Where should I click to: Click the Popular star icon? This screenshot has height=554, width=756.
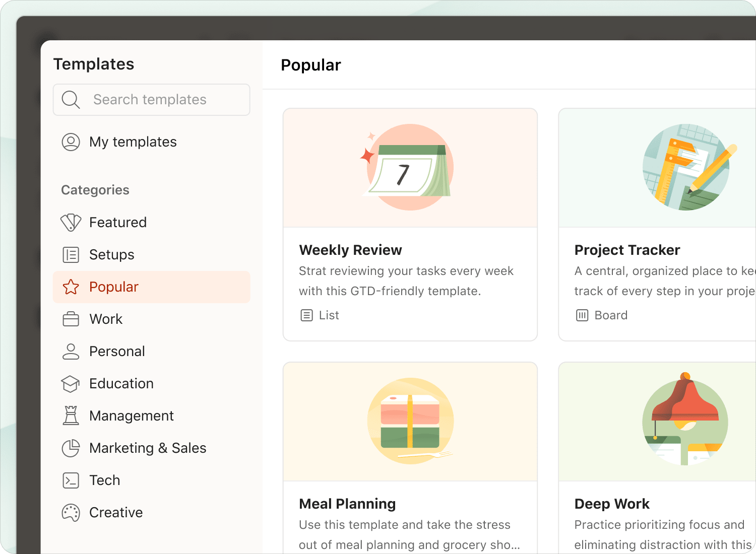tap(71, 287)
